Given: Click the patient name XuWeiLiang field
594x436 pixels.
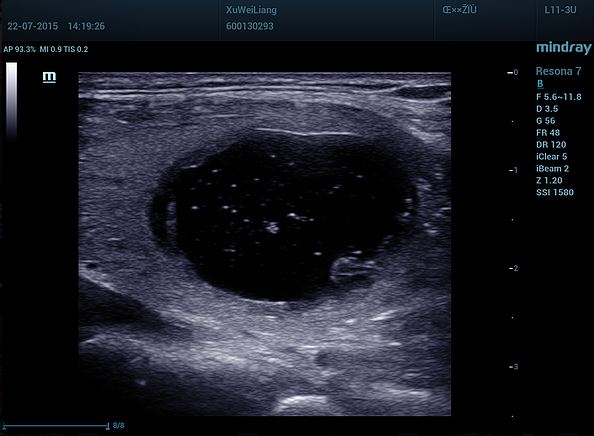Looking at the screenshot, I should (x=251, y=10).
